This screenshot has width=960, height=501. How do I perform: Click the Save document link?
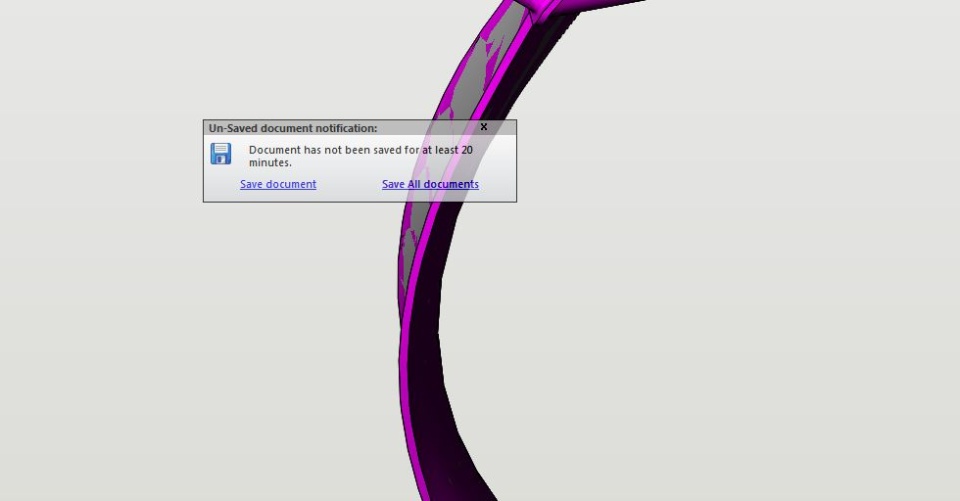[x=278, y=184]
